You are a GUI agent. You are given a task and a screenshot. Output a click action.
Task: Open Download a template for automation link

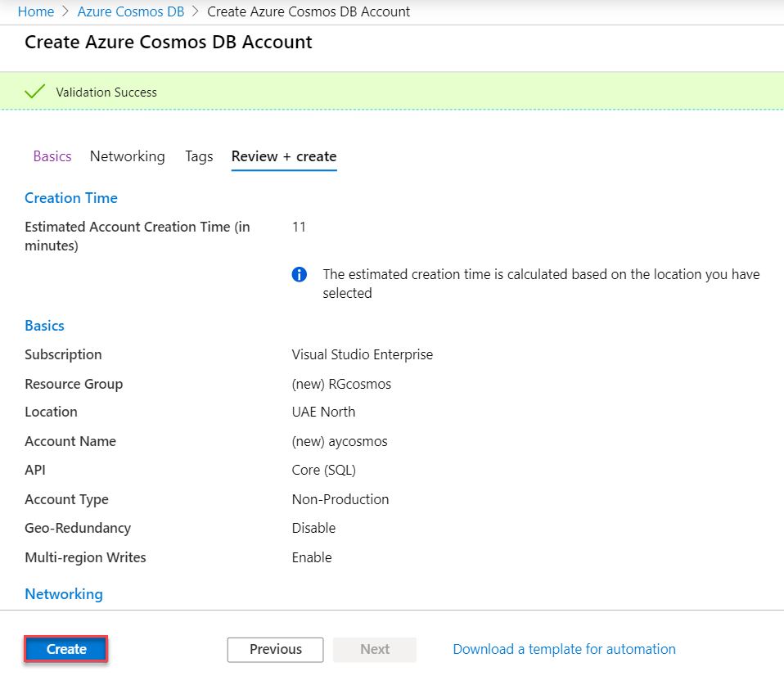pos(564,649)
